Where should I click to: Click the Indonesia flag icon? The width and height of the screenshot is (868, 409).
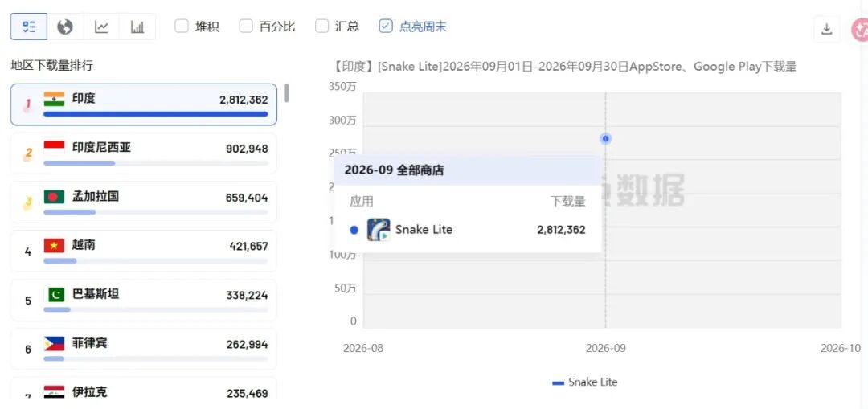(x=55, y=148)
